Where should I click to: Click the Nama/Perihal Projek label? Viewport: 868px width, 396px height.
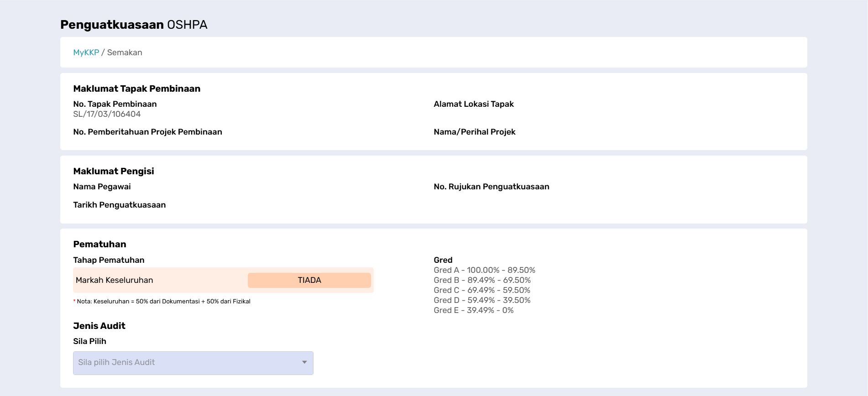[x=475, y=132]
